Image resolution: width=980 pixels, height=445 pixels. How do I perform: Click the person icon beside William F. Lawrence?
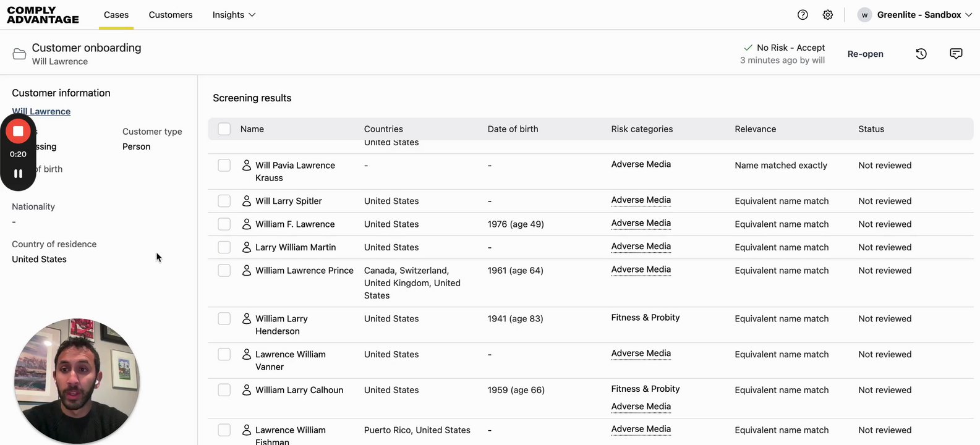[x=247, y=224]
